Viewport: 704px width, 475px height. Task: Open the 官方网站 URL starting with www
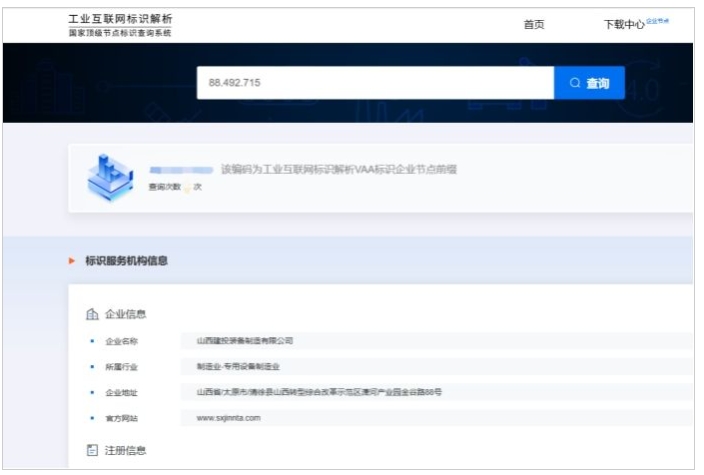tap(229, 418)
